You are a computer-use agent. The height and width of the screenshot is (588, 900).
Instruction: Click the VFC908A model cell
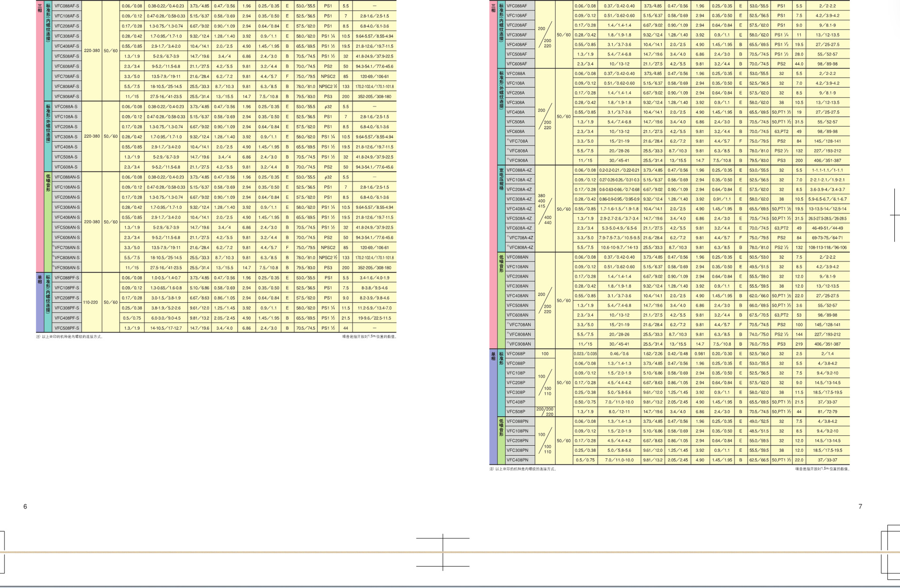(x=518, y=161)
